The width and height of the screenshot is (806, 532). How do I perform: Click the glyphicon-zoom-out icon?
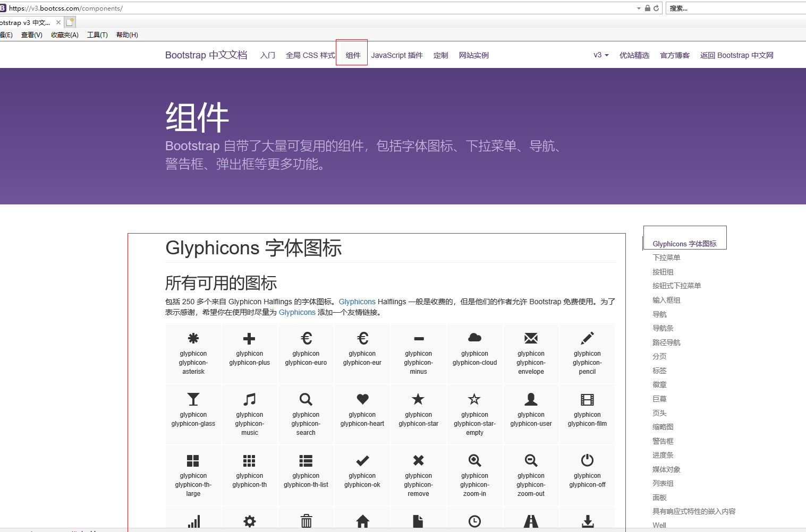pos(531,460)
